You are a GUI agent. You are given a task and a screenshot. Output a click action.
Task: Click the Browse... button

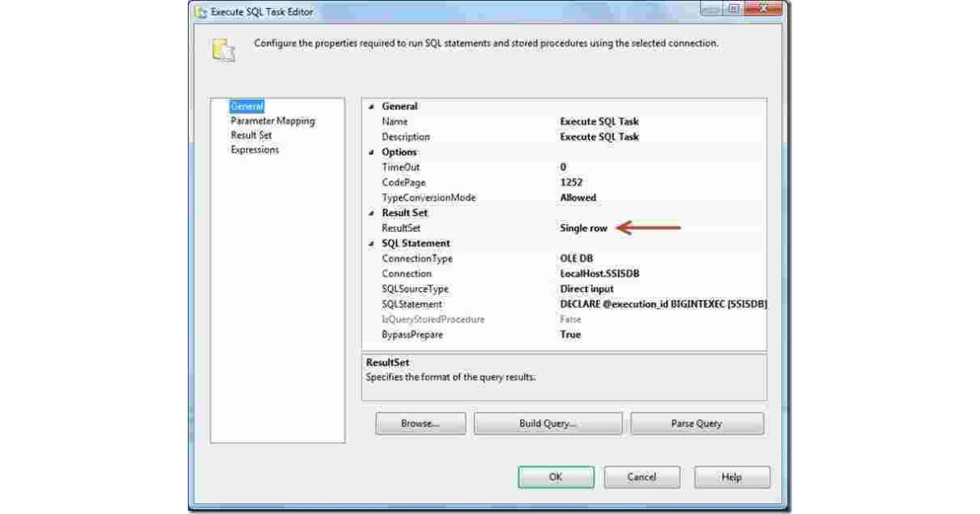(x=421, y=423)
